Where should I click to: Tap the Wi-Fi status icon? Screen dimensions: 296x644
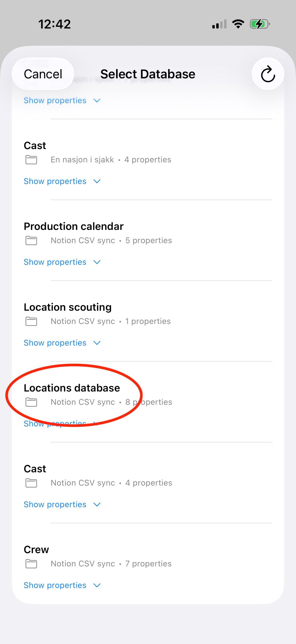pyautogui.click(x=238, y=24)
